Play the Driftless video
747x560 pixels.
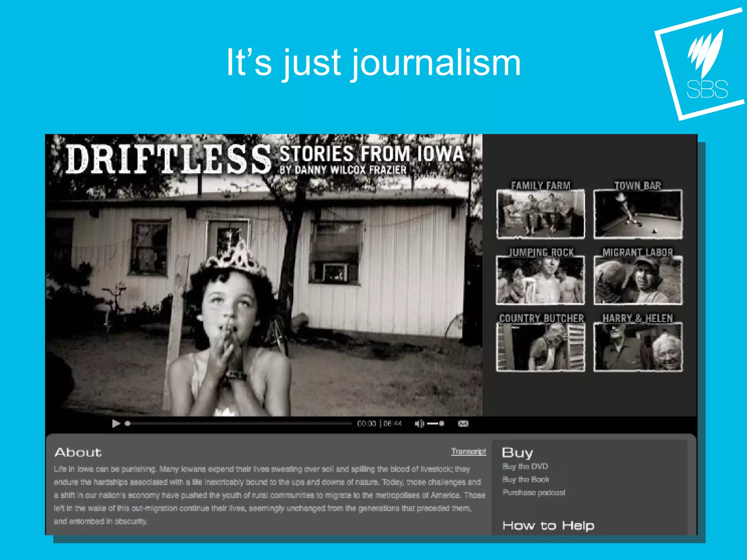pyautogui.click(x=116, y=423)
